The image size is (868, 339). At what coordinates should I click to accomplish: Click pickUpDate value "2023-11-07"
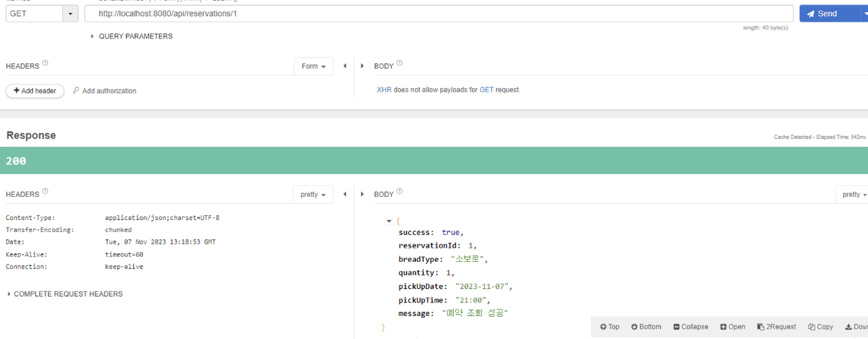click(x=483, y=286)
